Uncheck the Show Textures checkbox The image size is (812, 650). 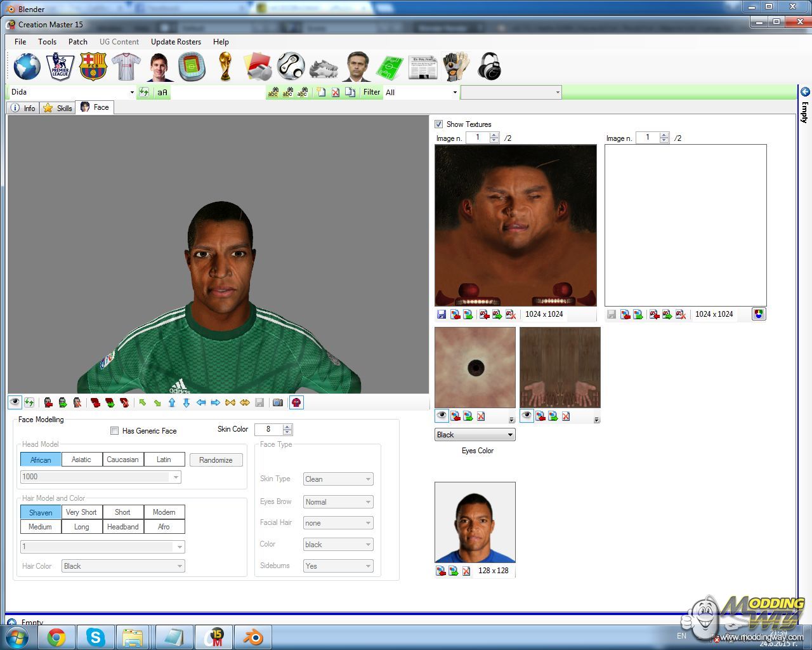pos(438,124)
